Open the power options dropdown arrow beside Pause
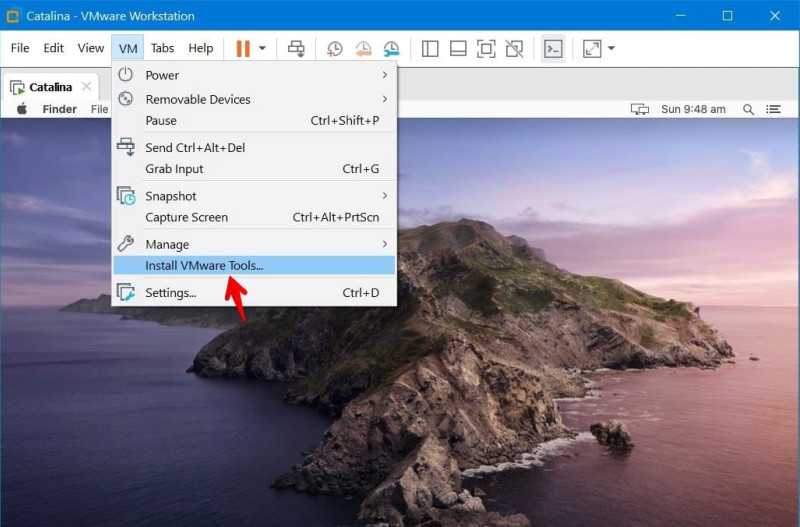The image size is (800, 527). coord(262,48)
